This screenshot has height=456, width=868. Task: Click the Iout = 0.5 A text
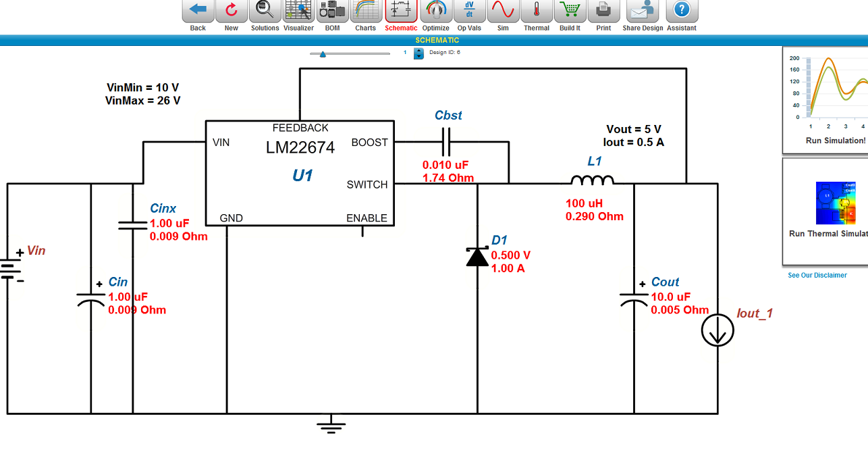click(634, 142)
